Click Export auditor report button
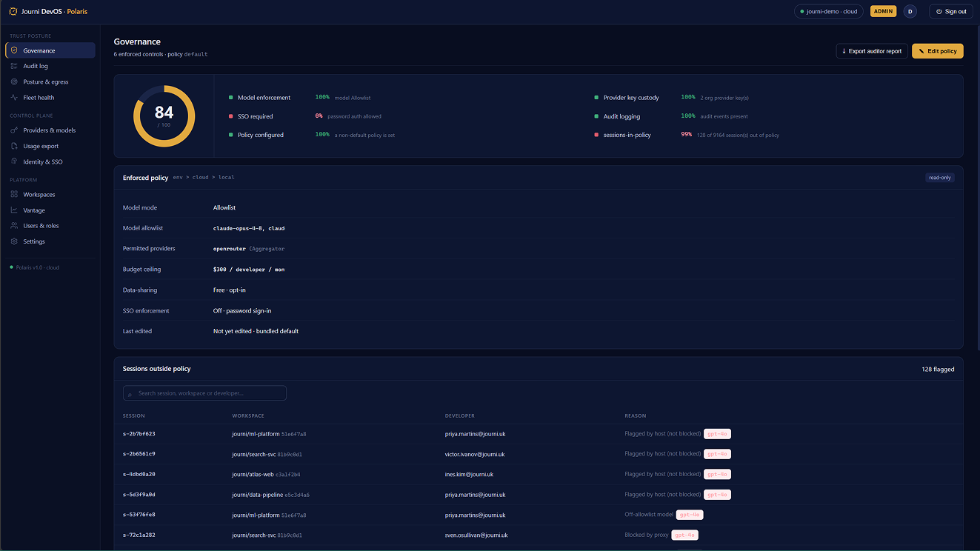The width and height of the screenshot is (980, 551). coord(872,51)
